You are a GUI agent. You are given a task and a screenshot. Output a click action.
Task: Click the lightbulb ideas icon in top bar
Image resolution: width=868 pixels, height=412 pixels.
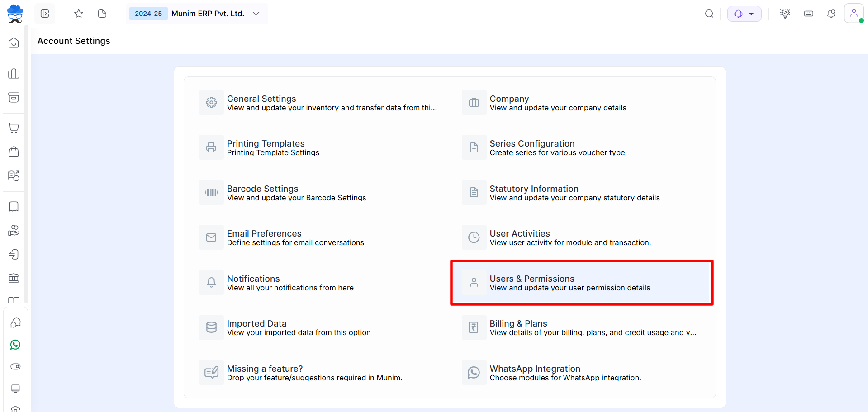tap(785, 14)
